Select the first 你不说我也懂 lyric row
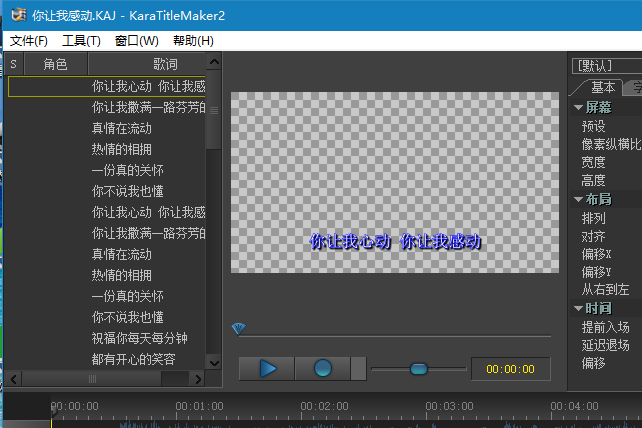The image size is (642, 428). click(x=106, y=191)
